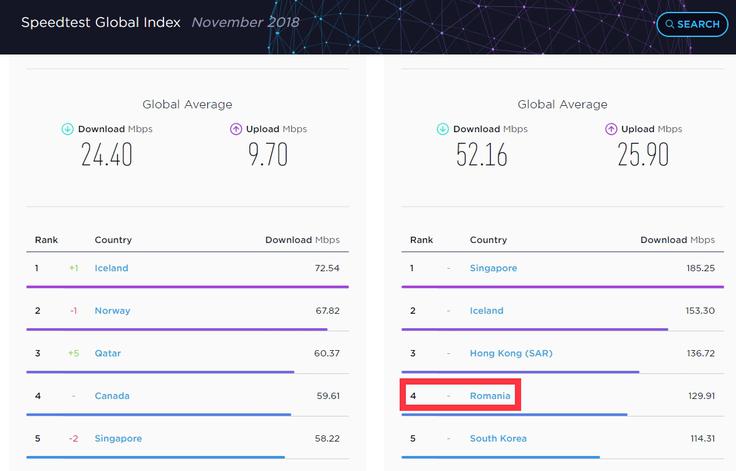Open the Canada country link

click(112, 396)
